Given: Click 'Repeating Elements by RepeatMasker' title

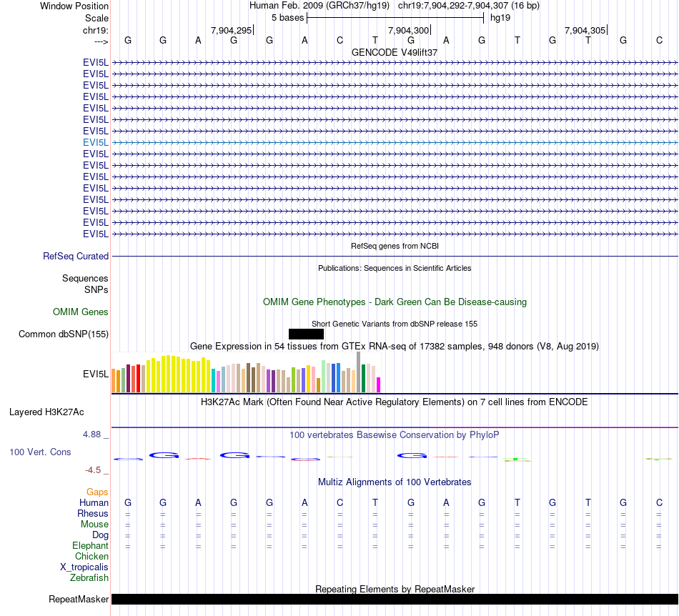Looking at the screenshot, I should (x=395, y=589).
